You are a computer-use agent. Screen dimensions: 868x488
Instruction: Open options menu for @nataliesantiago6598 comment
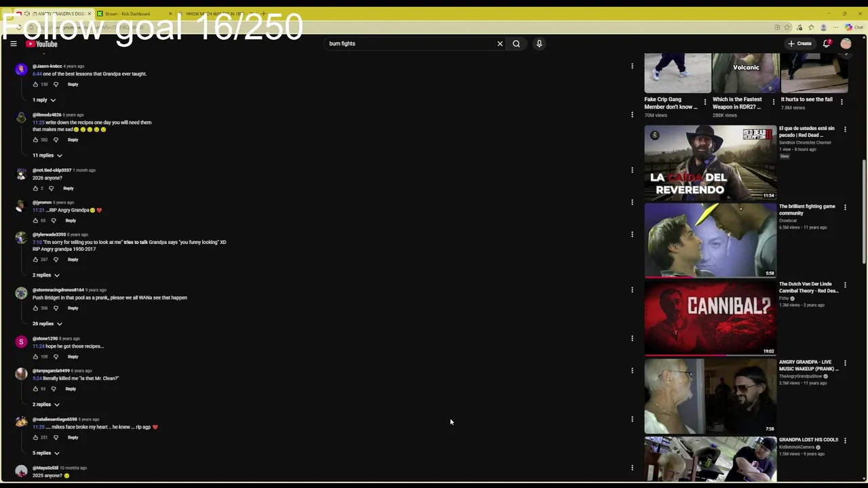tap(632, 419)
